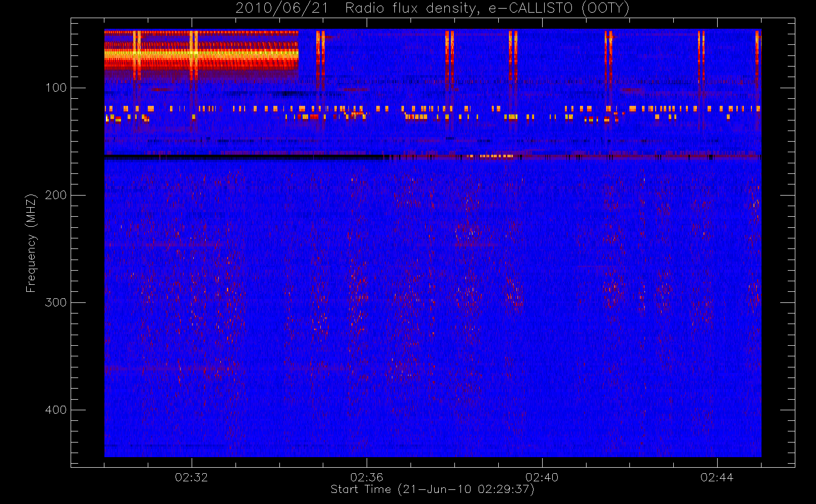Click the plot title '2010/06/21 Radio flux density'
816x504 pixels.
point(433,9)
